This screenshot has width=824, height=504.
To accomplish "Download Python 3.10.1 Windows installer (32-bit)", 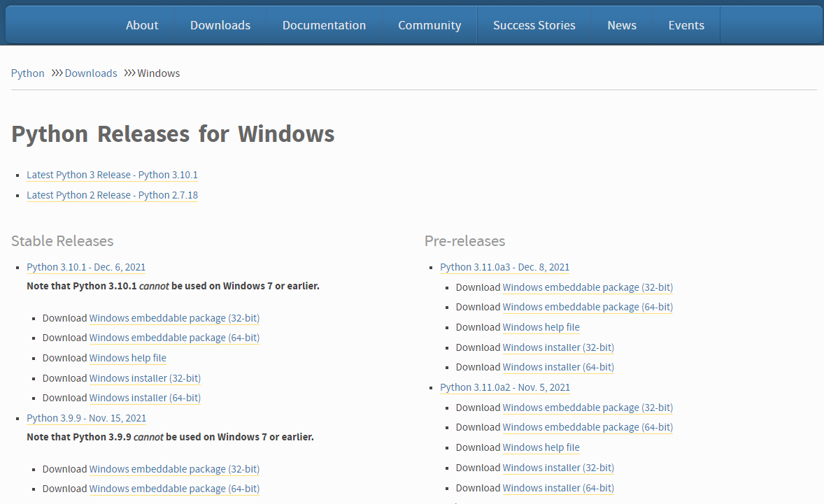I will point(145,378).
